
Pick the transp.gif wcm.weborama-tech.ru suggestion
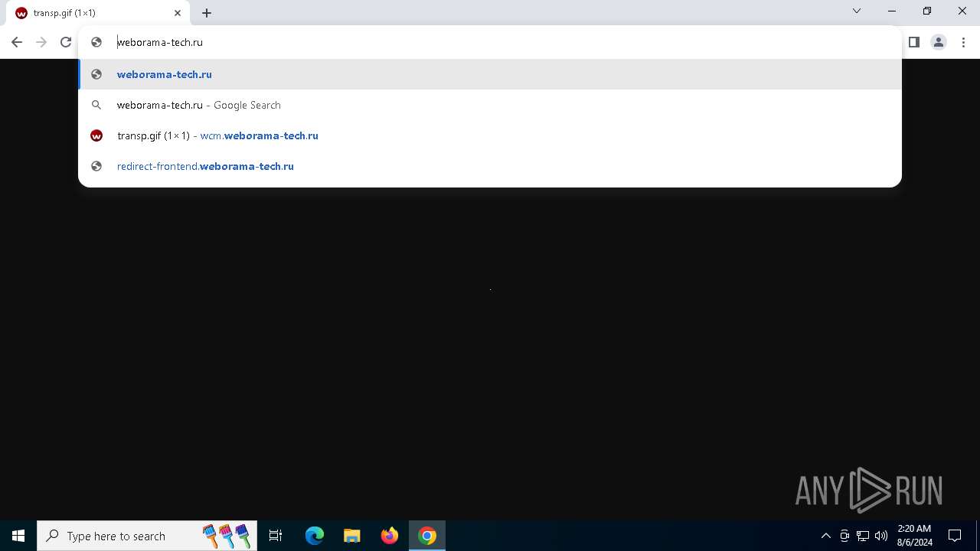pos(490,135)
